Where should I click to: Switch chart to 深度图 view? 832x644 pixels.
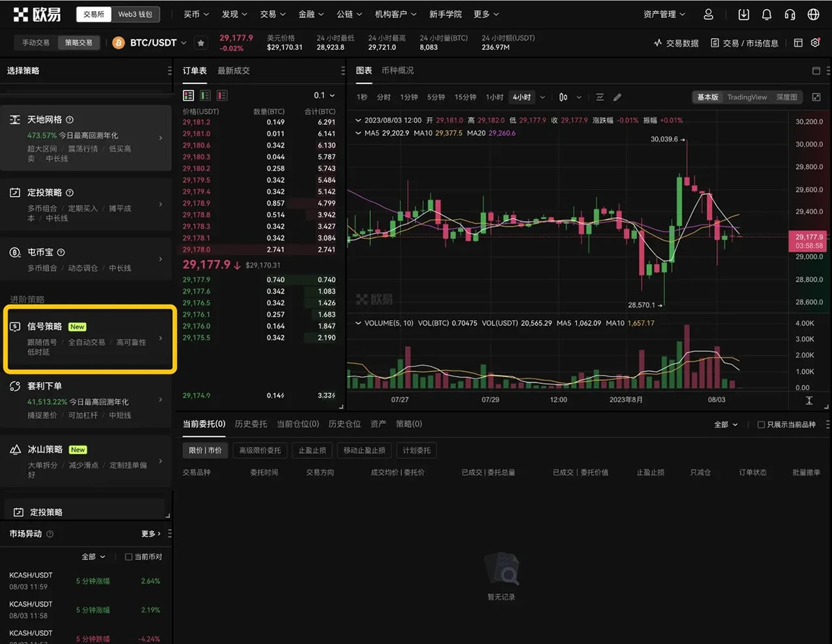[x=786, y=97]
